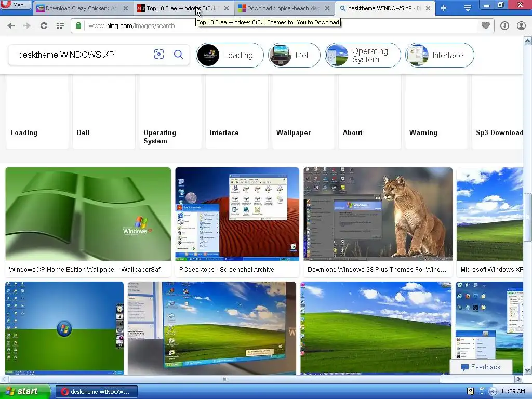Image resolution: width=532 pixels, height=399 pixels.
Task: Click Windows XP Home Edition Wallpaper caption
Action: point(87,270)
